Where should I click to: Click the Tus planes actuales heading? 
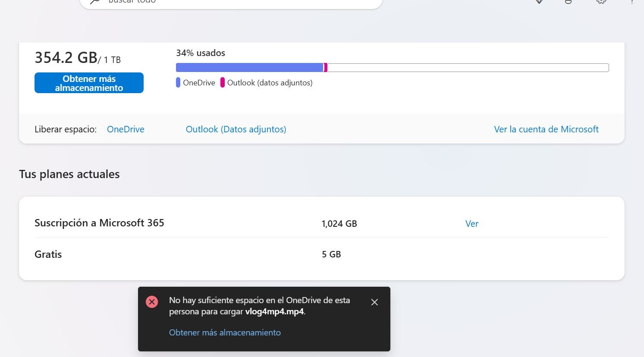[69, 174]
